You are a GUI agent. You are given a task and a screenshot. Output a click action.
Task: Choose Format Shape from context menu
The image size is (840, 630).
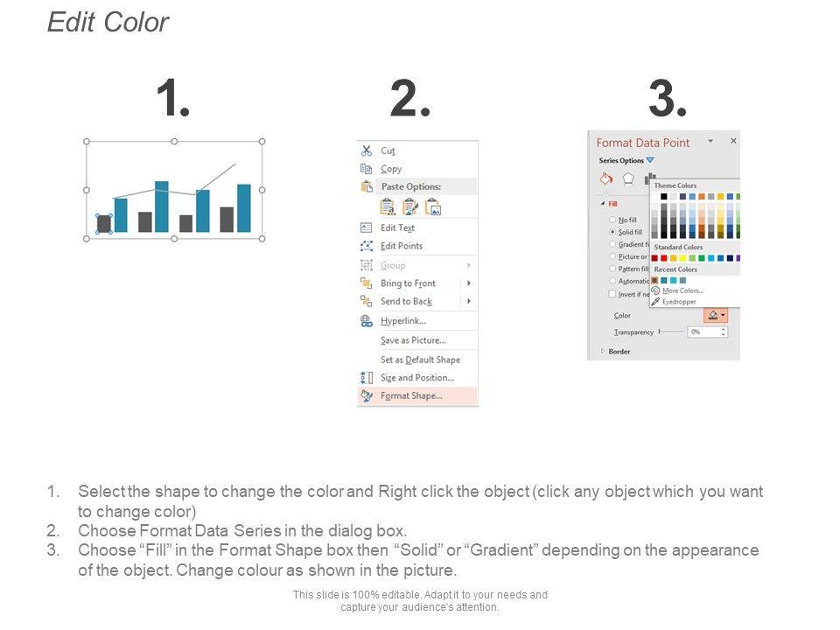tap(411, 395)
